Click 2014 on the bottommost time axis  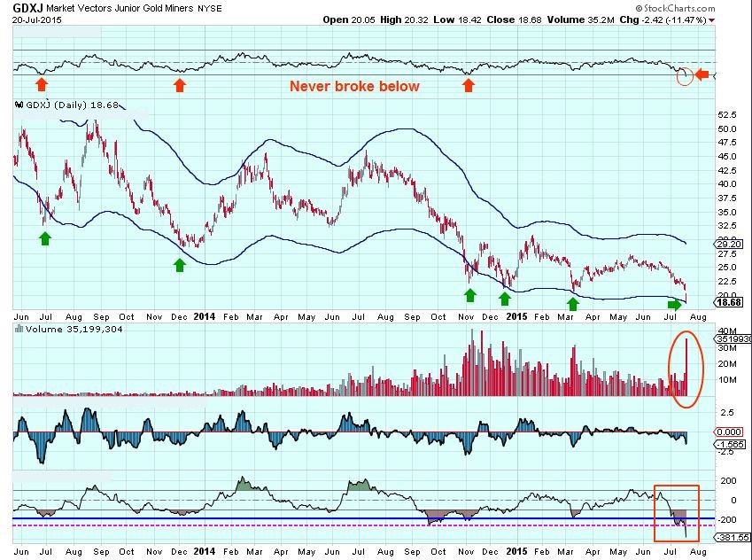click(205, 551)
